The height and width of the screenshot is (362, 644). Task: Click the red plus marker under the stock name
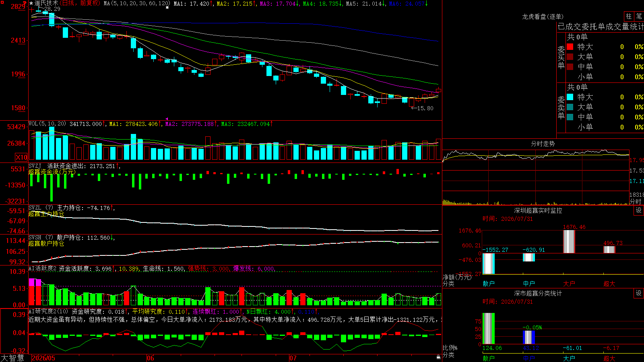31,9
